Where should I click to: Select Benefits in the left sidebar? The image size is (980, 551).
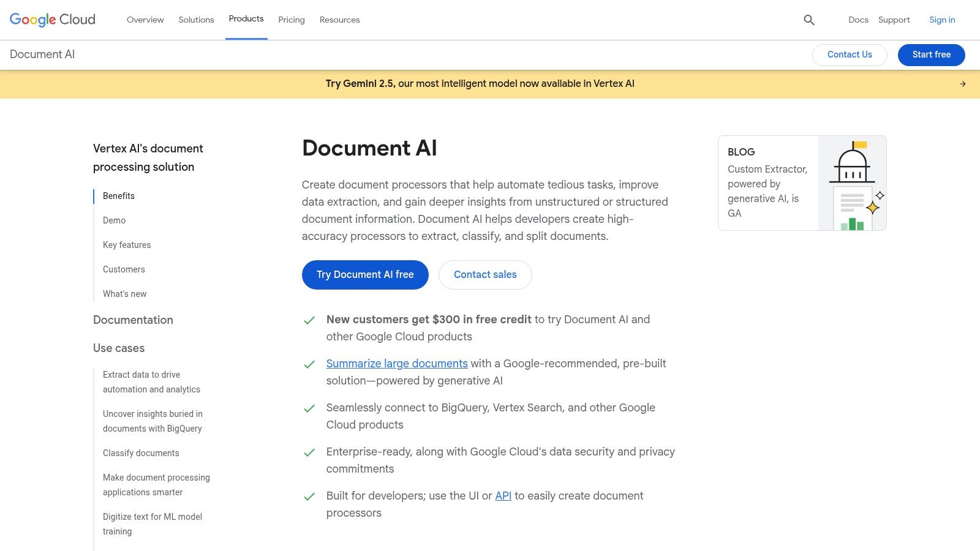point(118,196)
